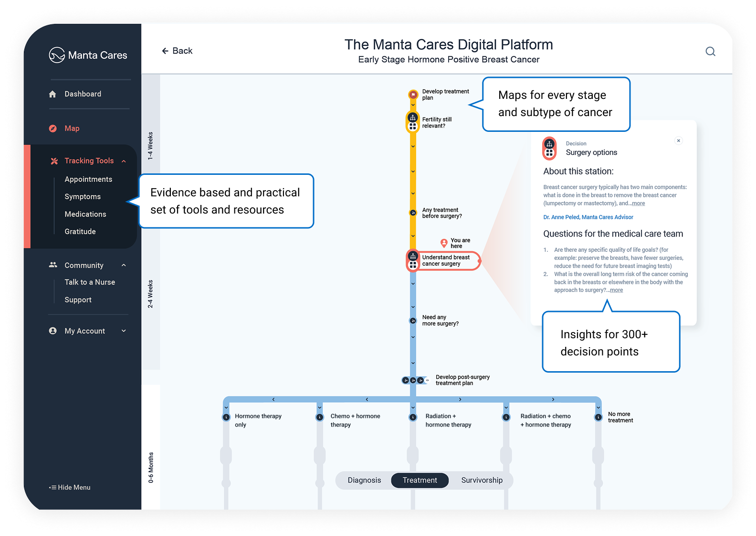The image size is (756, 536).
Task: Click the Manta Cares logo
Action: tap(88, 55)
